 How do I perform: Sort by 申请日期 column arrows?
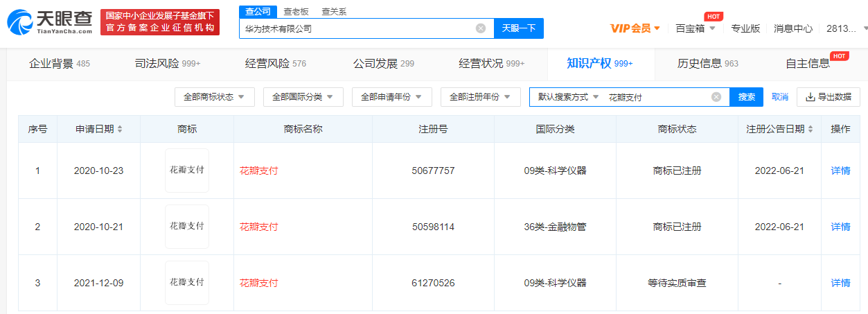[120, 130]
